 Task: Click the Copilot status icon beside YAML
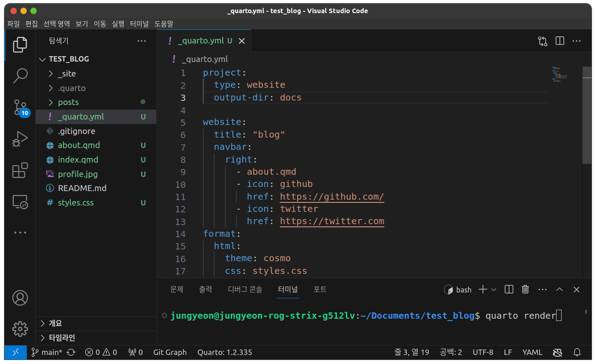coord(558,352)
